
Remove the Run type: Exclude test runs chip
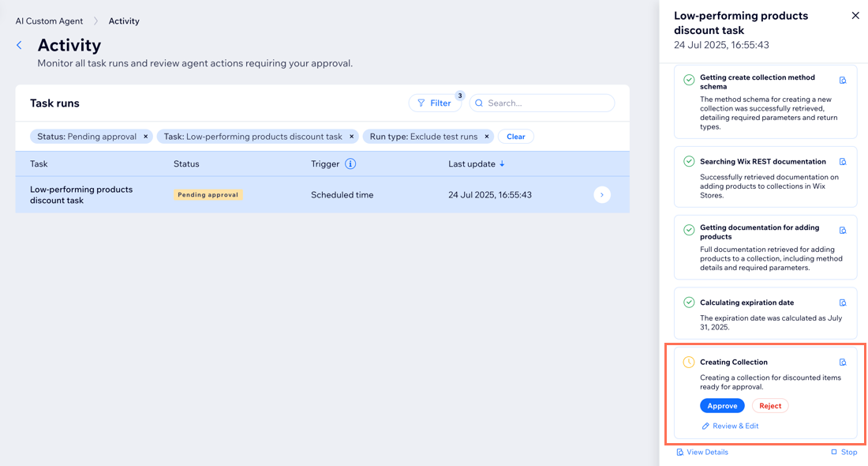click(487, 137)
